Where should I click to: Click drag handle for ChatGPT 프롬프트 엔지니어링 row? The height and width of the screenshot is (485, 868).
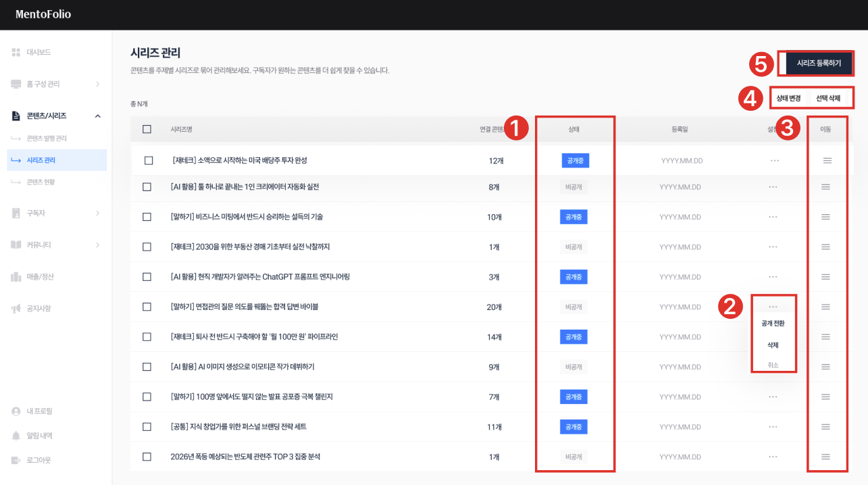point(825,277)
